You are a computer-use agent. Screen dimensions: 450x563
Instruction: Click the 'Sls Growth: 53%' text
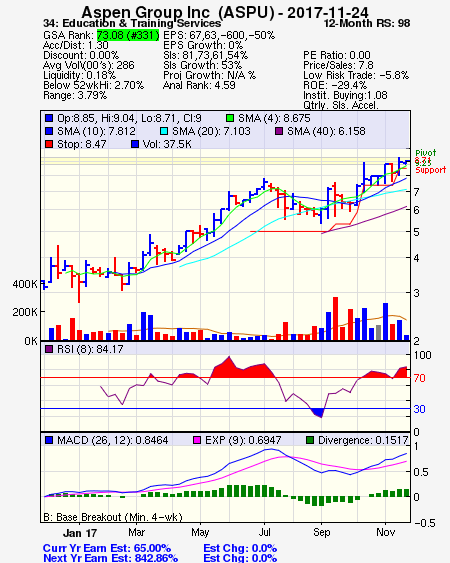[203, 65]
